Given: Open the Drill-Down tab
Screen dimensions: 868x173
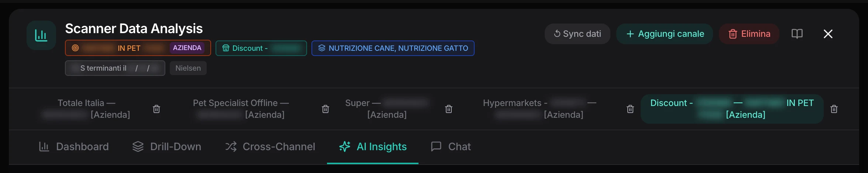Looking at the screenshot, I should (167, 147).
